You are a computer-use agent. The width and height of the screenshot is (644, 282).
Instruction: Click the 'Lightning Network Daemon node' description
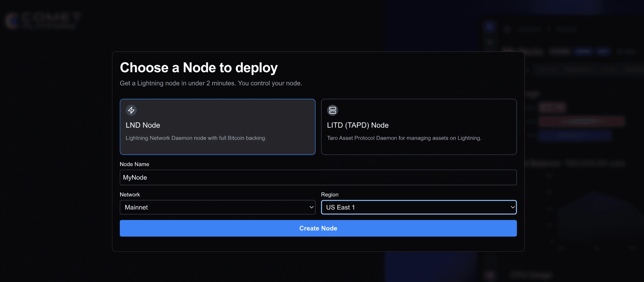pyautogui.click(x=196, y=138)
